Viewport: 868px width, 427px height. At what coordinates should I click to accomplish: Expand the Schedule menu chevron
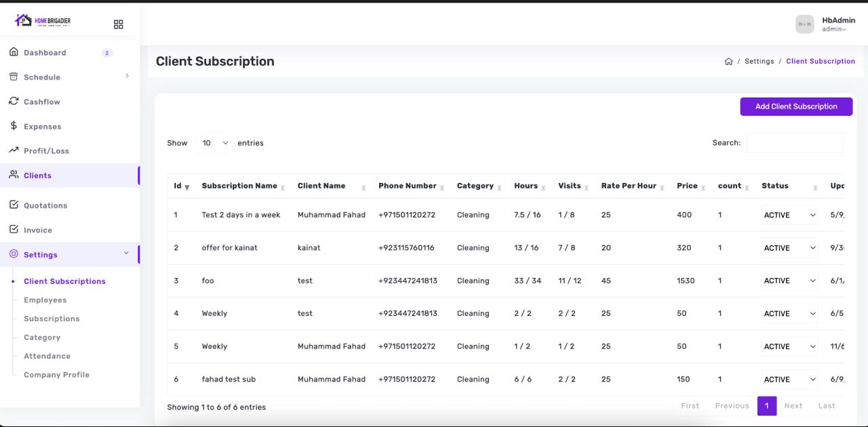pos(127,76)
